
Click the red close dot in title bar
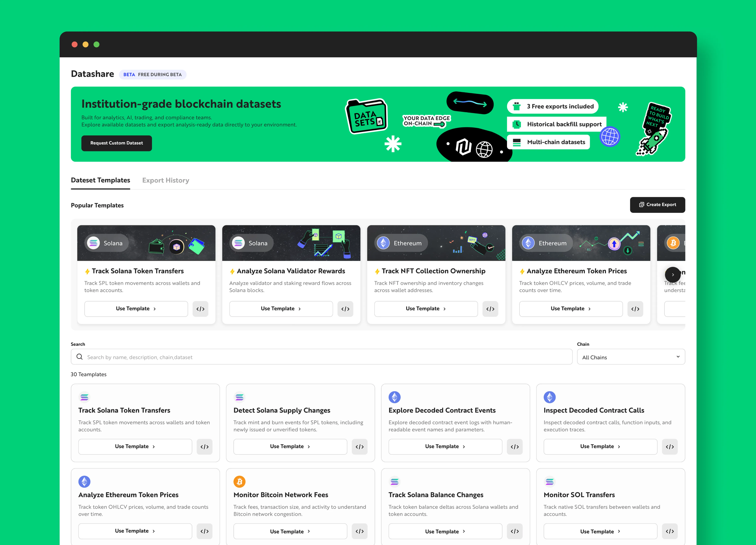pos(75,44)
